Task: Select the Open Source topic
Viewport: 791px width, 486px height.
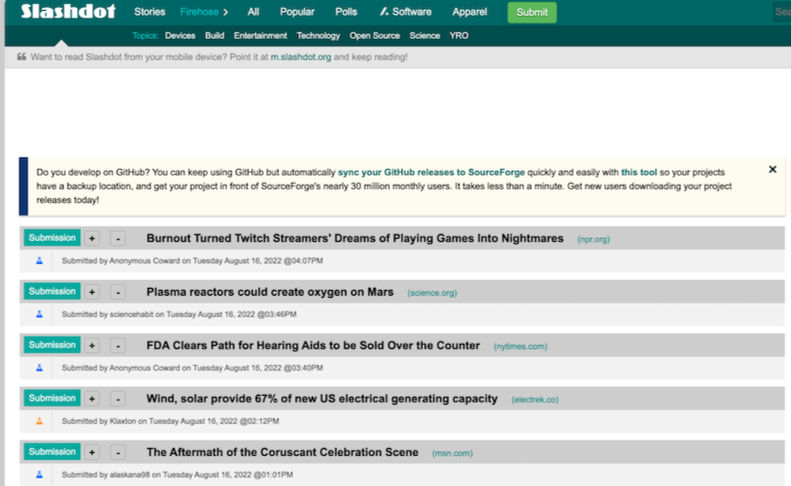Action: coord(375,36)
